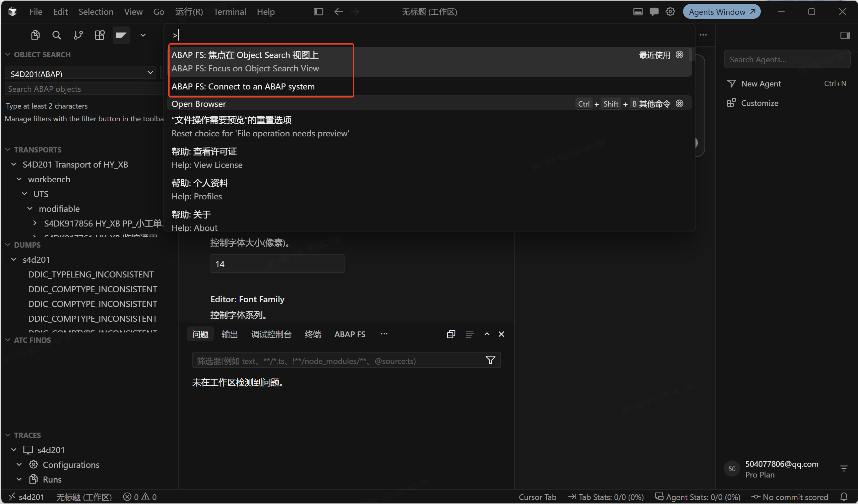
Task: Toggle the bottom panel icon in title bar
Action: click(x=638, y=12)
